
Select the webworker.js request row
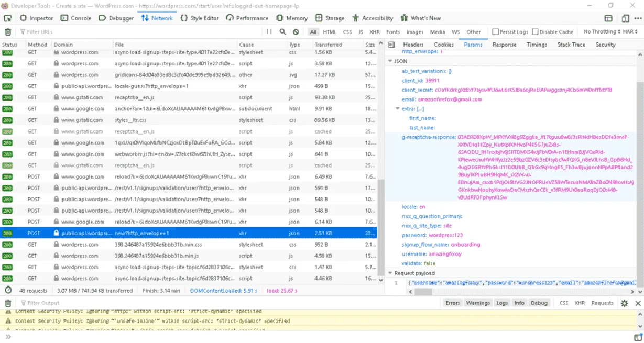coord(189,154)
